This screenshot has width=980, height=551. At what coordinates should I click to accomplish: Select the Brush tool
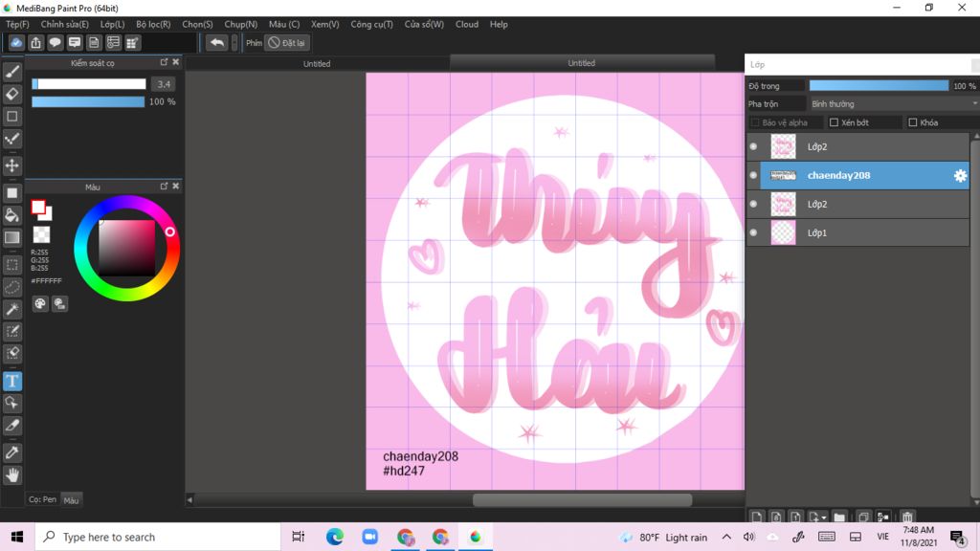[11, 72]
